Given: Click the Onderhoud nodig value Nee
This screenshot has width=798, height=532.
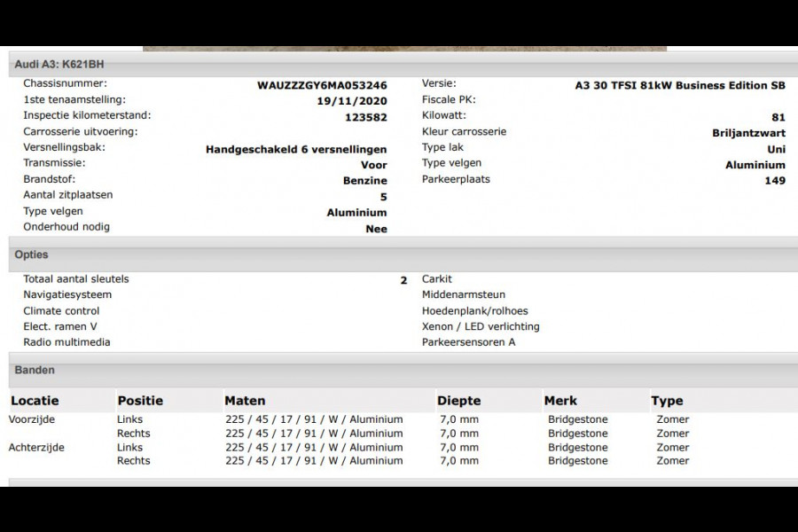Looking at the screenshot, I should point(377,228).
